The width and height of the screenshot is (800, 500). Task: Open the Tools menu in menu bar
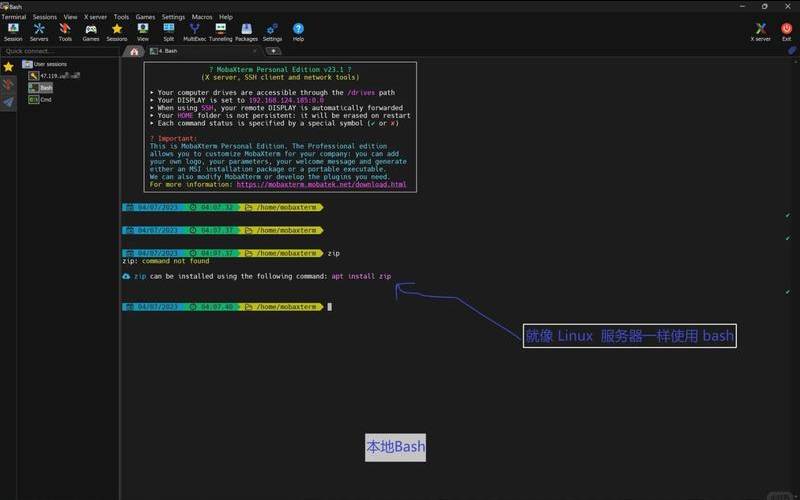pyautogui.click(x=121, y=17)
